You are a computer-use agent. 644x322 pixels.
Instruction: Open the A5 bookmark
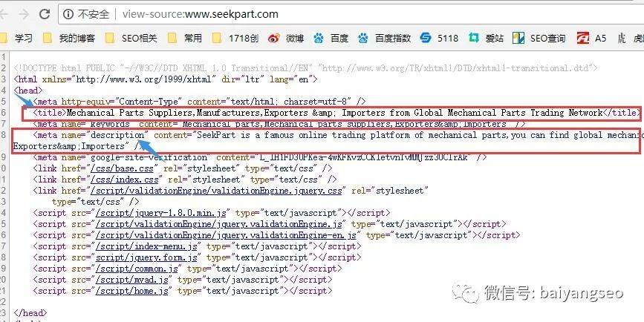click(x=591, y=39)
